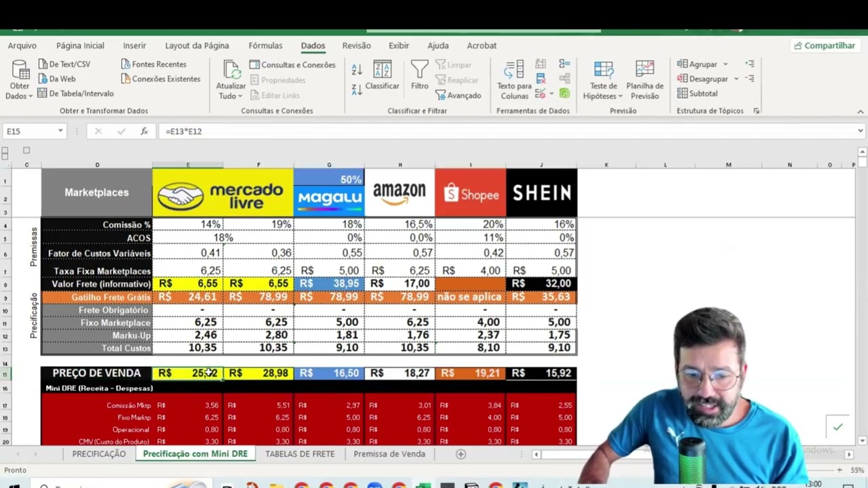The width and height of the screenshot is (868, 488).
Task: Open Texto para Colunas wizard
Action: pos(515,80)
